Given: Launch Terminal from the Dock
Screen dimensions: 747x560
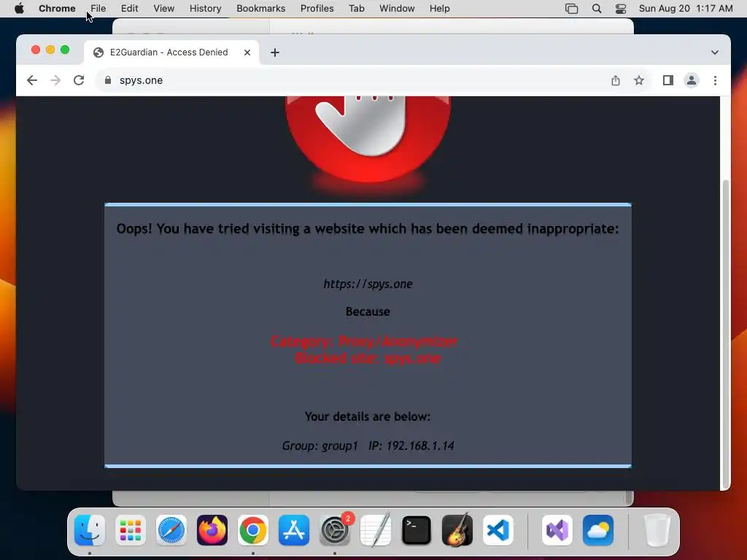Looking at the screenshot, I should click(x=417, y=530).
